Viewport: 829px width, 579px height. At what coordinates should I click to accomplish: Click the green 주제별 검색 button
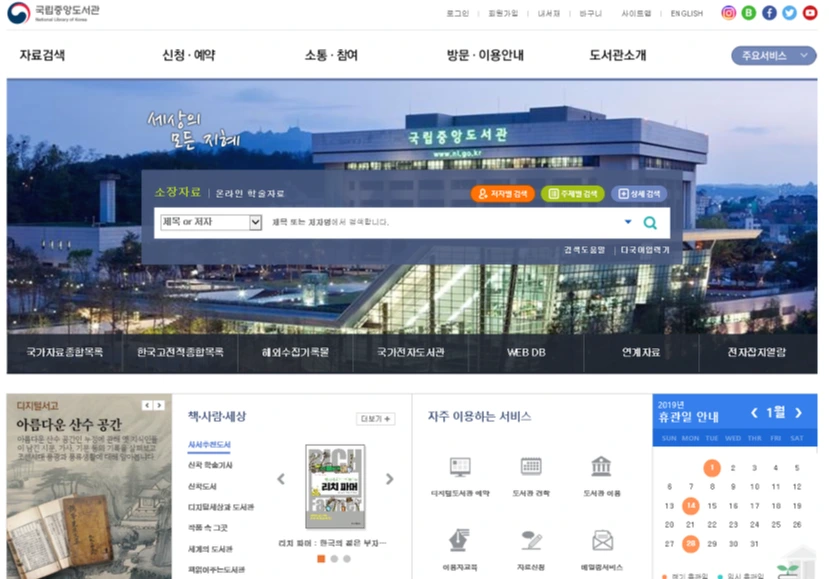click(573, 194)
